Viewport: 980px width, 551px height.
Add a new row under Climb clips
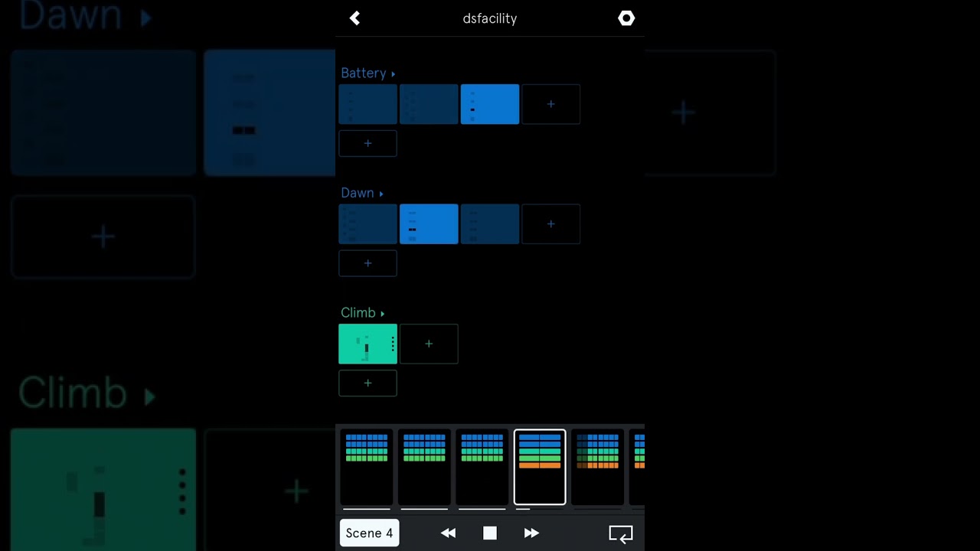[368, 383]
